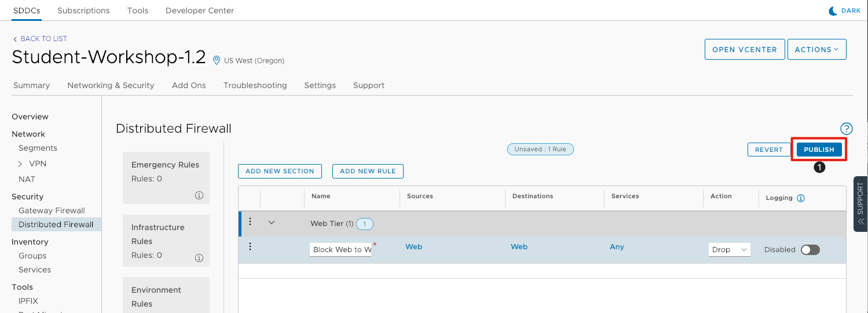Switch to the SDDCs tab

[27, 10]
